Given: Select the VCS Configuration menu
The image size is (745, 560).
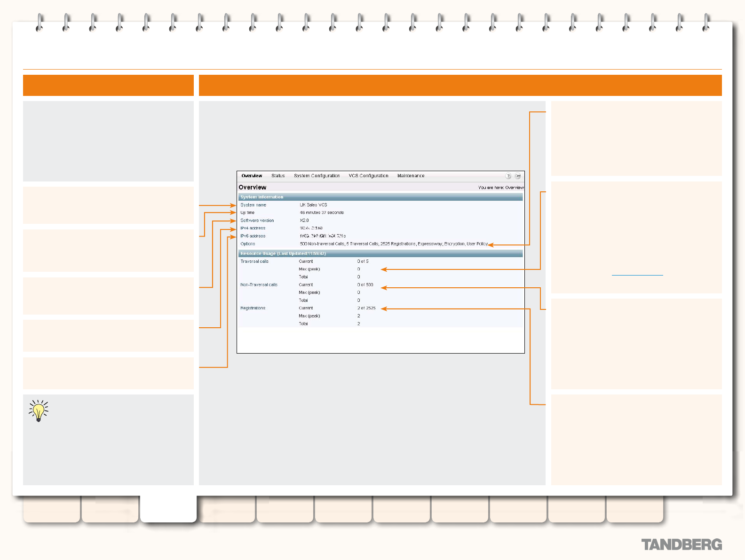Looking at the screenshot, I should (369, 176).
